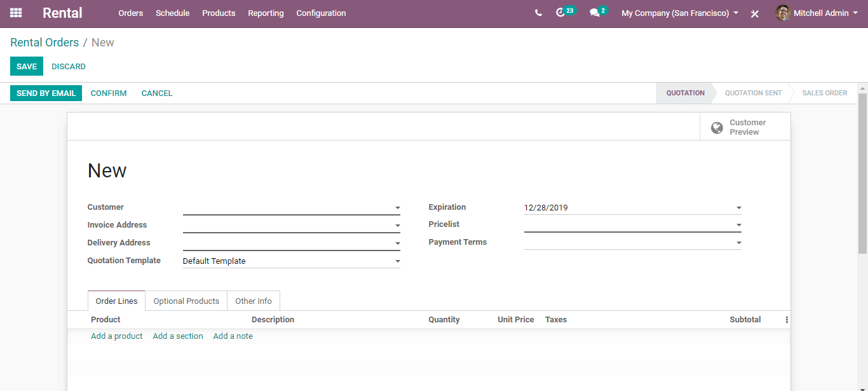The height and width of the screenshot is (391, 868).
Task: Click the CANCEL button
Action: (157, 93)
